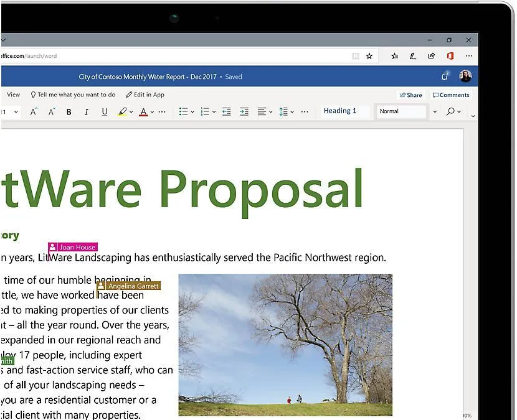Click the browser share page icon
The height and width of the screenshot is (420, 517).
431,56
